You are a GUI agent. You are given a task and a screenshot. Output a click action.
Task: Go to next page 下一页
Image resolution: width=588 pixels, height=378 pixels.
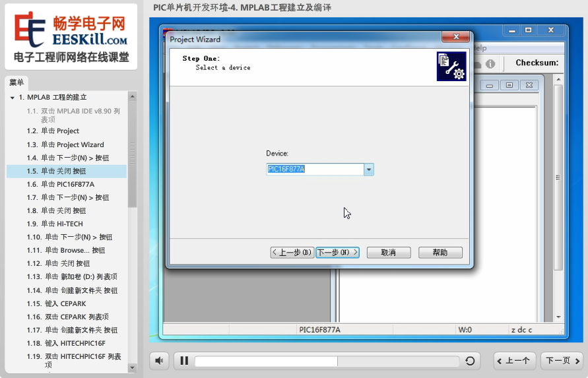(x=562, y=361)
